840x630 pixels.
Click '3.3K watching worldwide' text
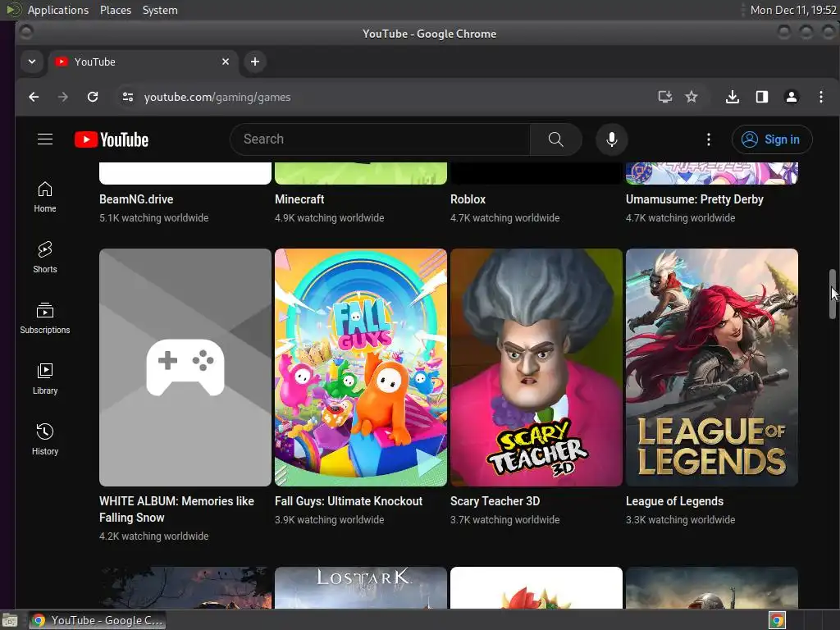tap(680, 519)
